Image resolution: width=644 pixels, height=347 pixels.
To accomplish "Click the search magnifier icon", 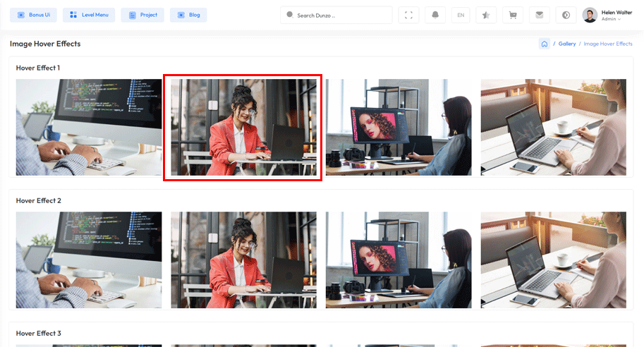I will tap(289, 15).
